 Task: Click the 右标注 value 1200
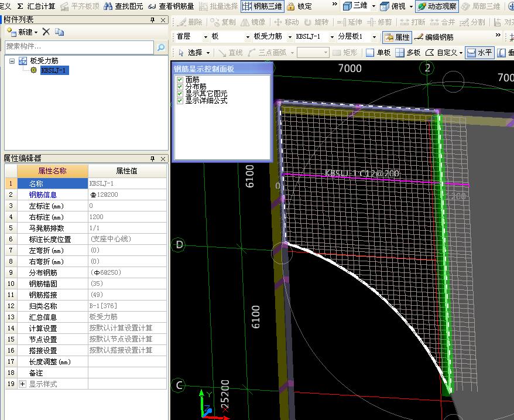pyautogui.click(x=128, y=217)
